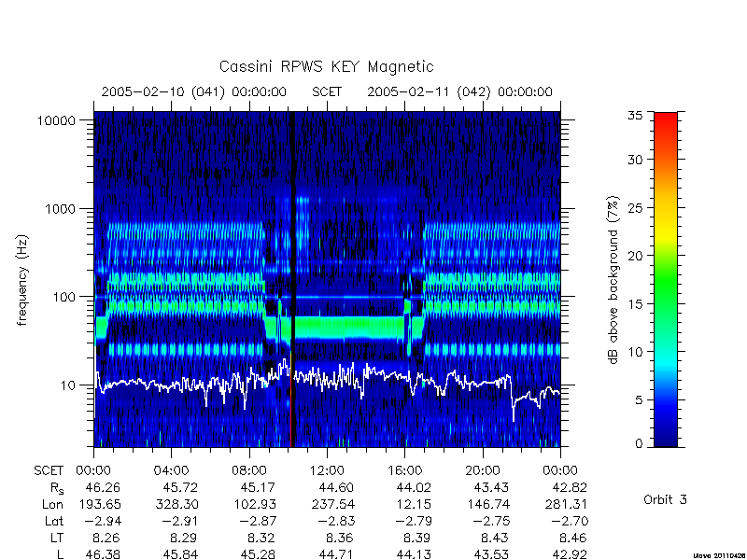
Task: Click the Lon value '328.30'
Action: click(176, 504)
